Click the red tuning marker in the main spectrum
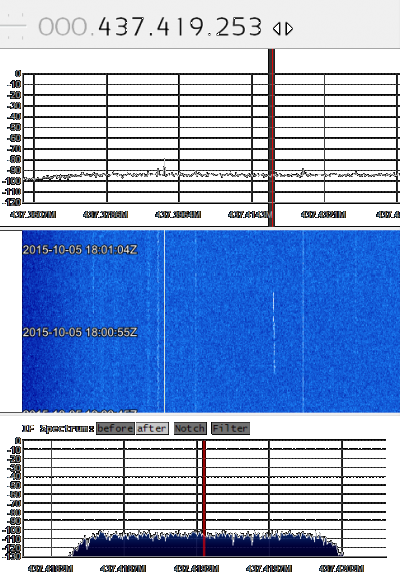 point(273,137)
